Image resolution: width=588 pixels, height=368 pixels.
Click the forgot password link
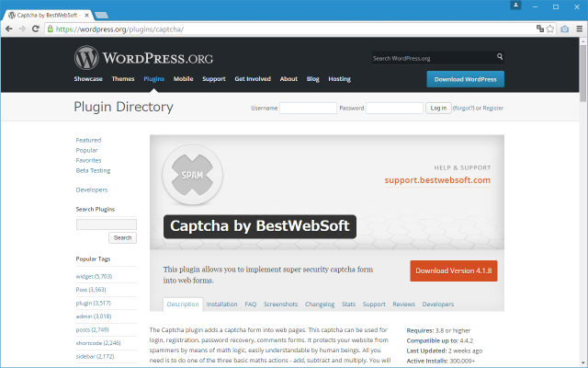pos(463,109)
